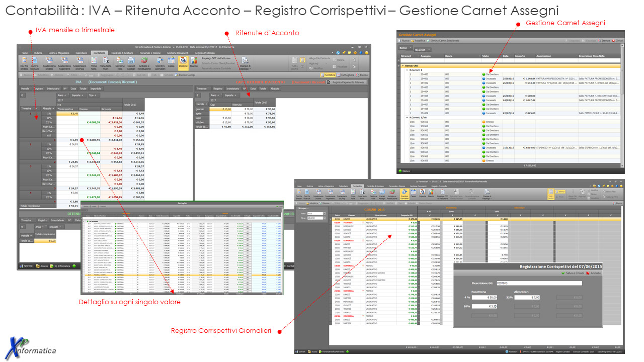Open Stampe di Riepilogo dropdown in IVA window
644x362 pixels.
click(x=246, y=64)
